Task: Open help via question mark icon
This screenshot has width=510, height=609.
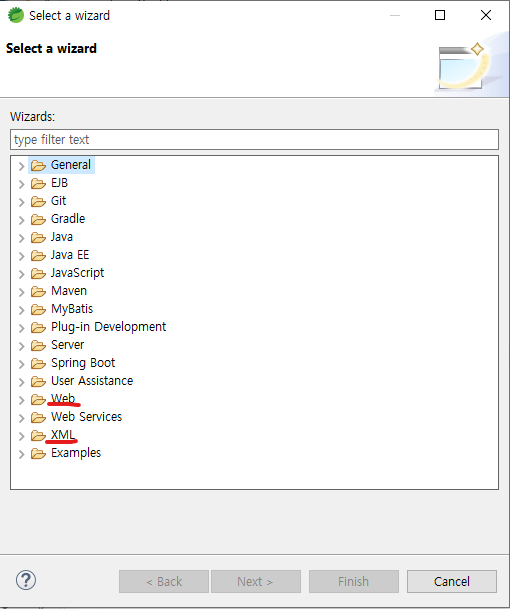Action: tap(26, 580)
